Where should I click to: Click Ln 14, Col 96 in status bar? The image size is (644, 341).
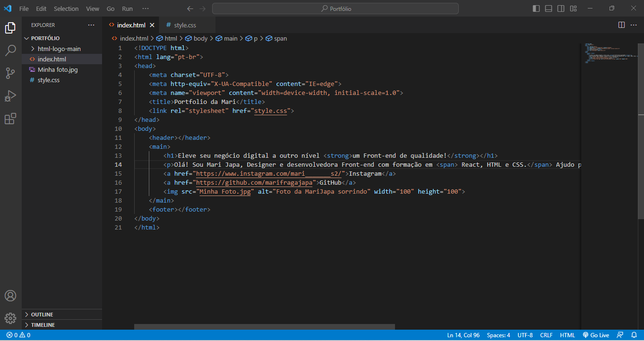(463, 335)
